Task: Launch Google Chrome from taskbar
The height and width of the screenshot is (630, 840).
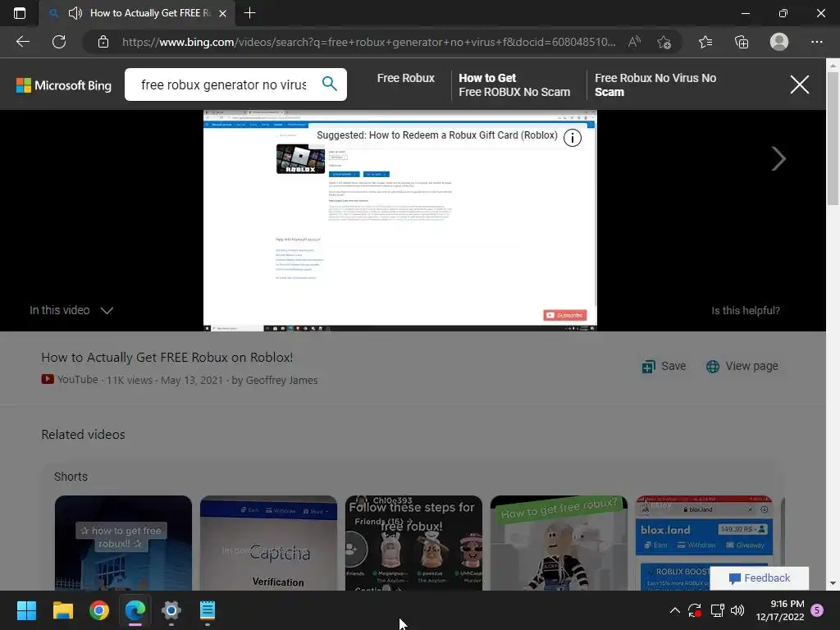Action: pyautogui.click(x=99, y=610)
